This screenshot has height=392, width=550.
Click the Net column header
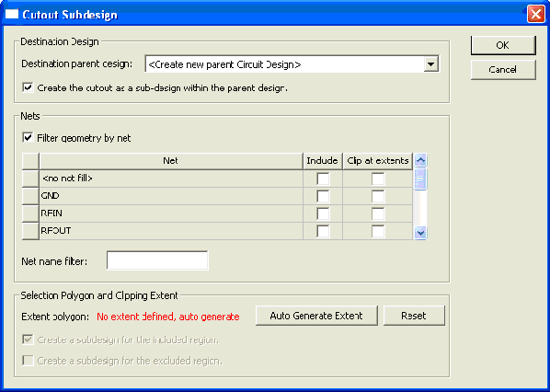pyautogui.click(x=171, y=161)
